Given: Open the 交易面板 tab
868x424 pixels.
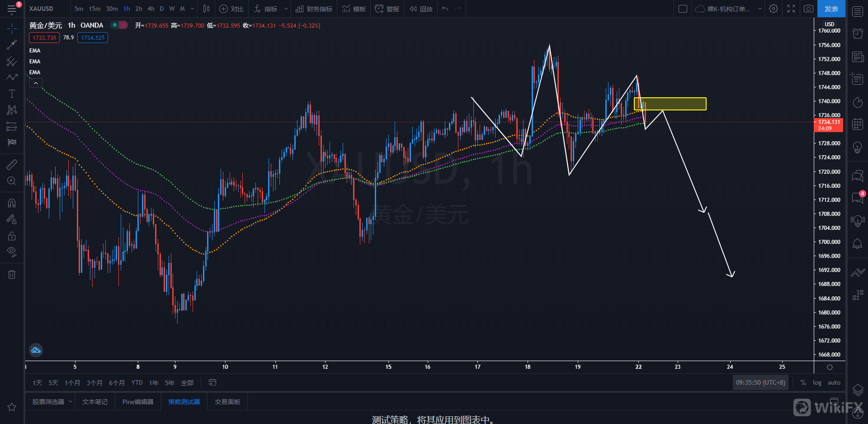Looking at the screenshot, I should (x=227, y=402).
